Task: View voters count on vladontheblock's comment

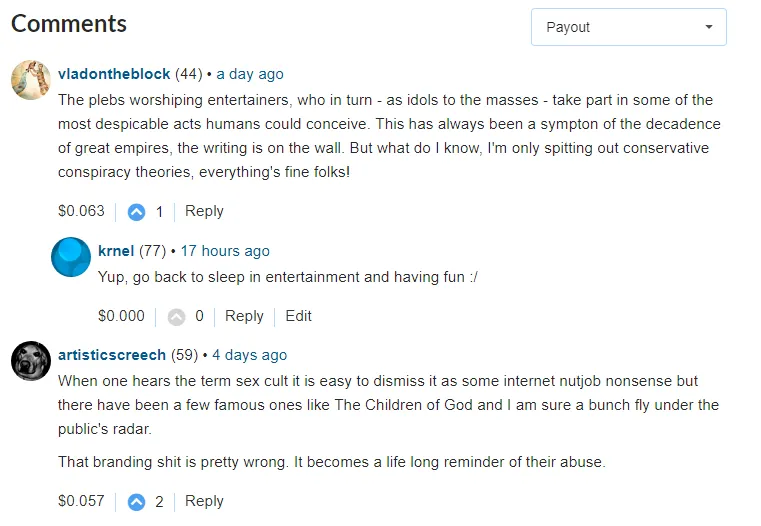Action: 159,212
